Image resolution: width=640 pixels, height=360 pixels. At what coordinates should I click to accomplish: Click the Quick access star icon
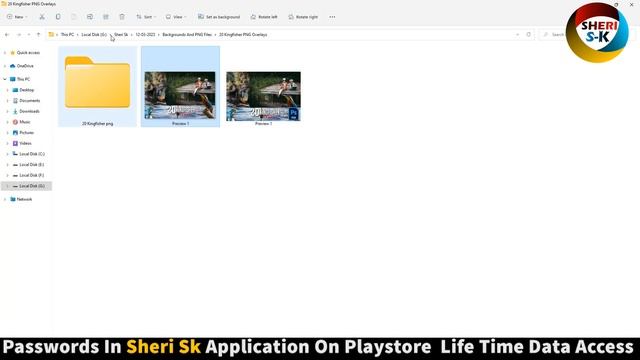point(12,53)
